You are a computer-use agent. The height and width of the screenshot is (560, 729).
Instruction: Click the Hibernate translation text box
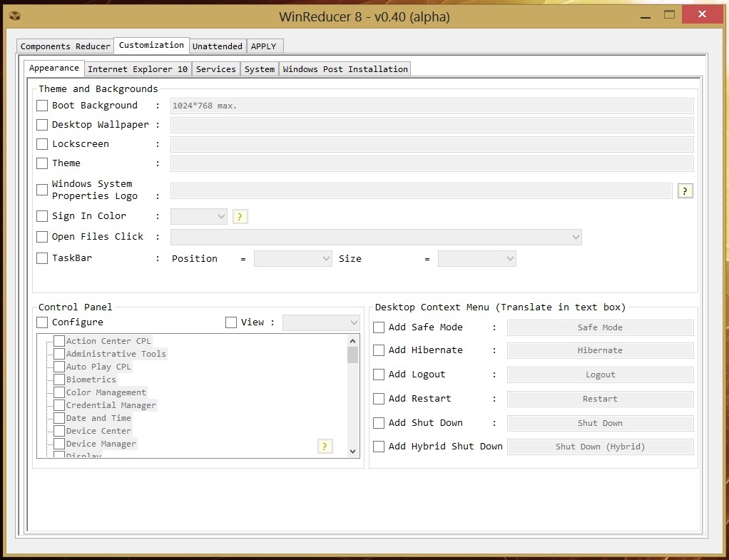point(600,350)
